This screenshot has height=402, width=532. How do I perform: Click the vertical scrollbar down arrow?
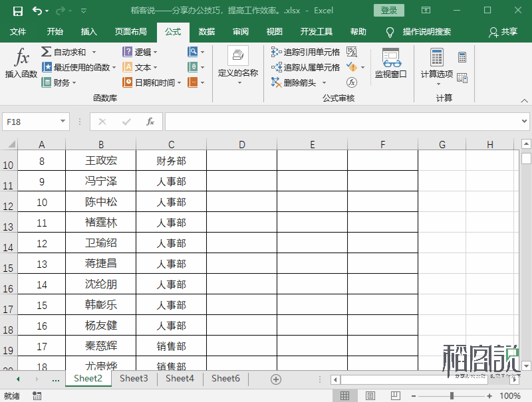(x=526, y=365)
